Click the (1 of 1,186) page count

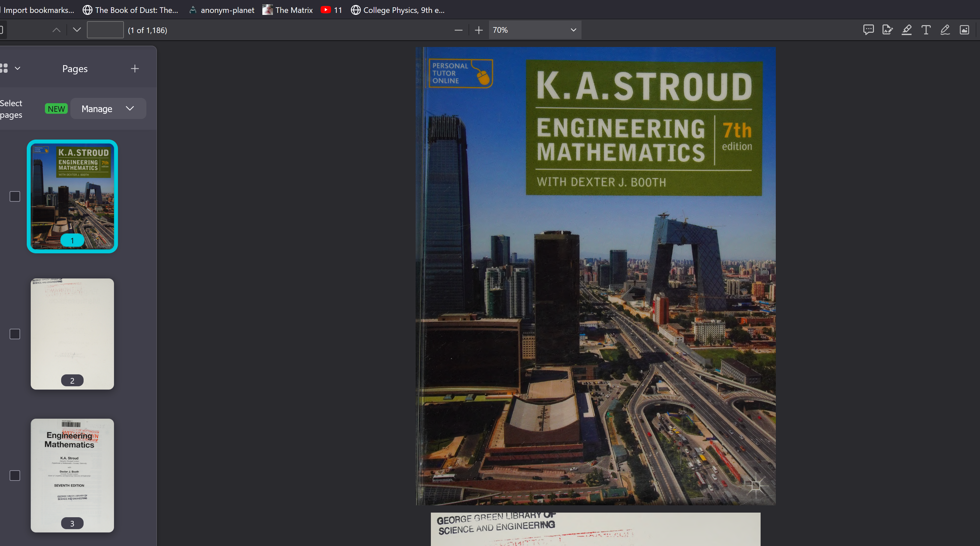pyautogui.click(x=148, y=30)
